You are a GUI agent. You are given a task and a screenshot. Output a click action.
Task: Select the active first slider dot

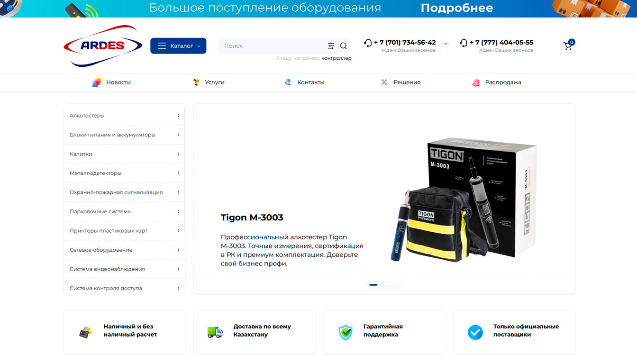[x=373, y=285]
